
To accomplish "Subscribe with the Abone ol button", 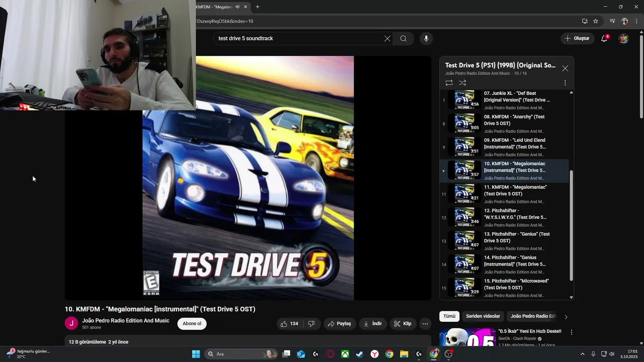I will [x=192, y=324].
